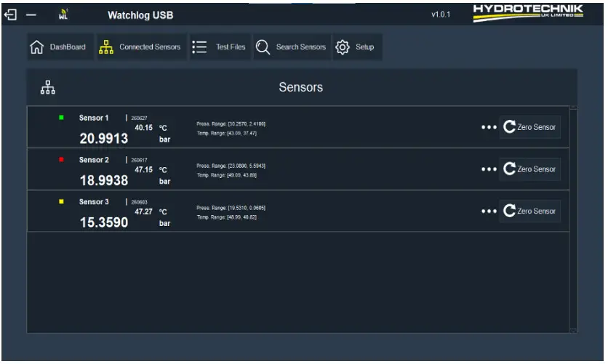Click Sensor 2 pressure range text
608x364 pixels.
231,166
